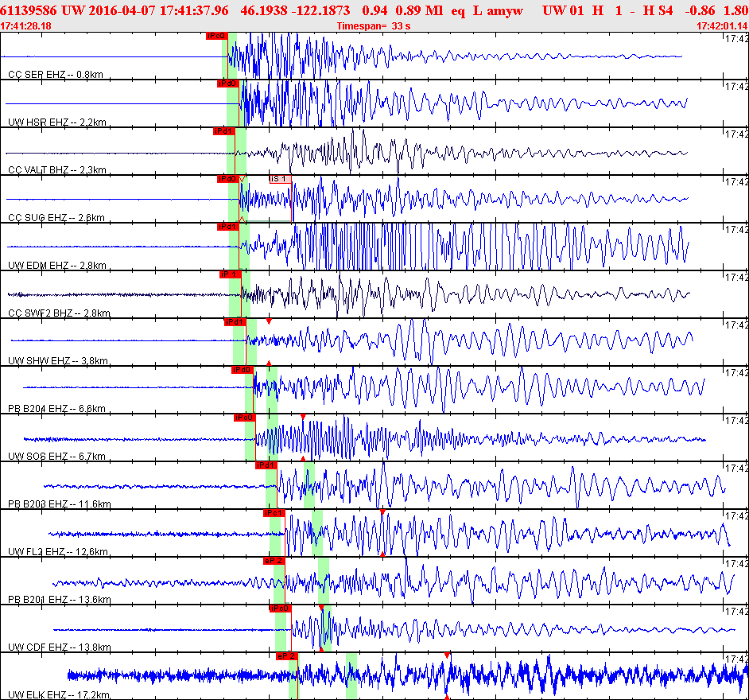Screen dimensions: 749x700
Task: Click the 'UW SOS EHZ -- 6.7km' station label
Action: [x=56, y=457]
